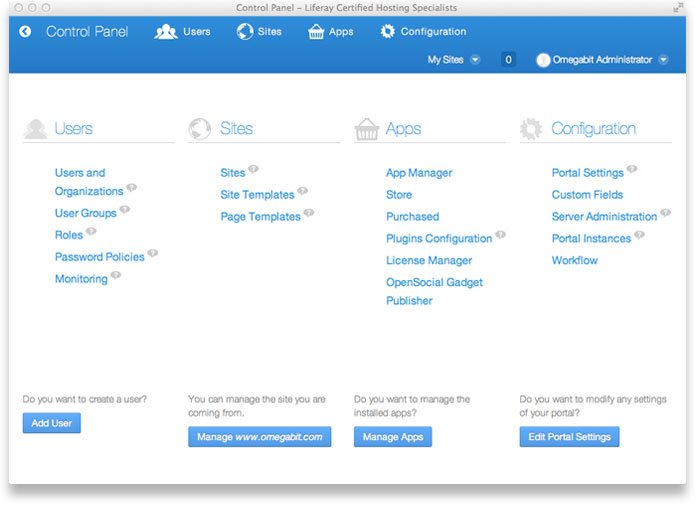Click the help bubble next to Site Templates

coord(303,191)
